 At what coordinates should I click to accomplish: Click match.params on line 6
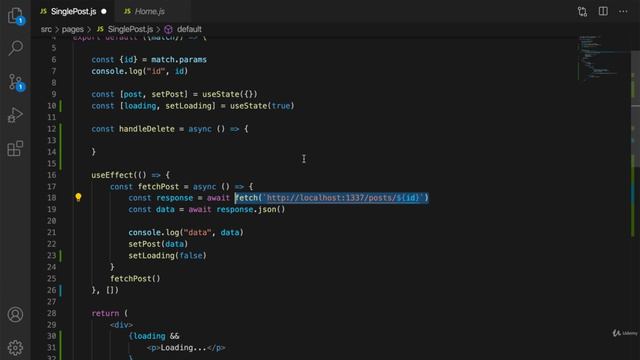click(179, 60)
